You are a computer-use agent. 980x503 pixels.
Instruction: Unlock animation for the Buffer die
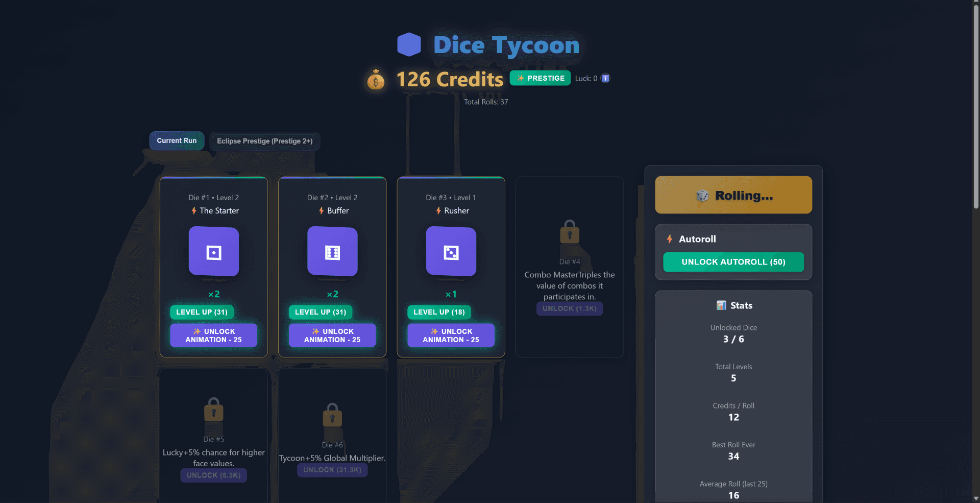332,336
